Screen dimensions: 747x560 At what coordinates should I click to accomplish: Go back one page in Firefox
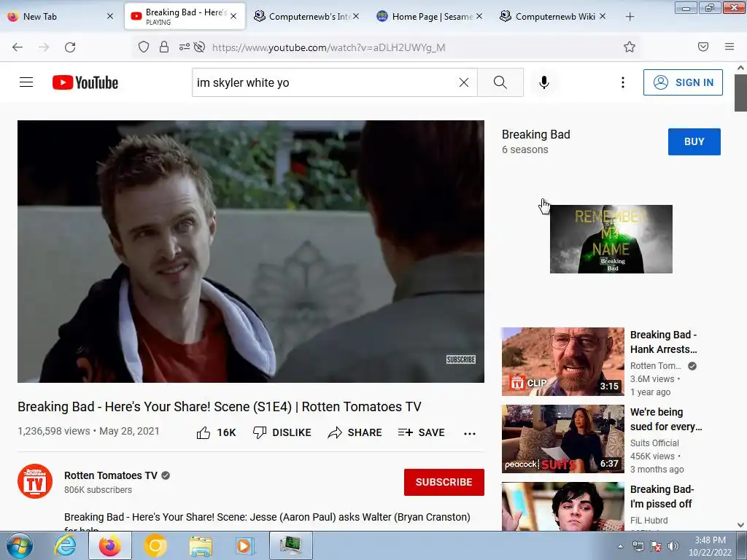[18, 47]
